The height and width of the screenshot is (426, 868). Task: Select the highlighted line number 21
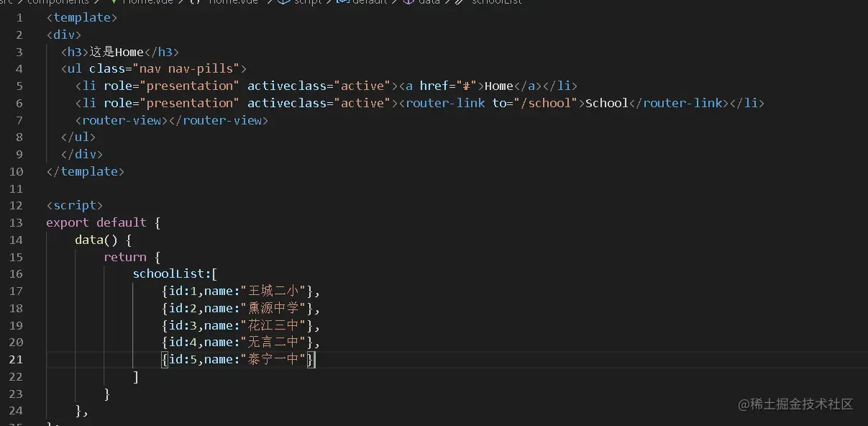point(16,359)
